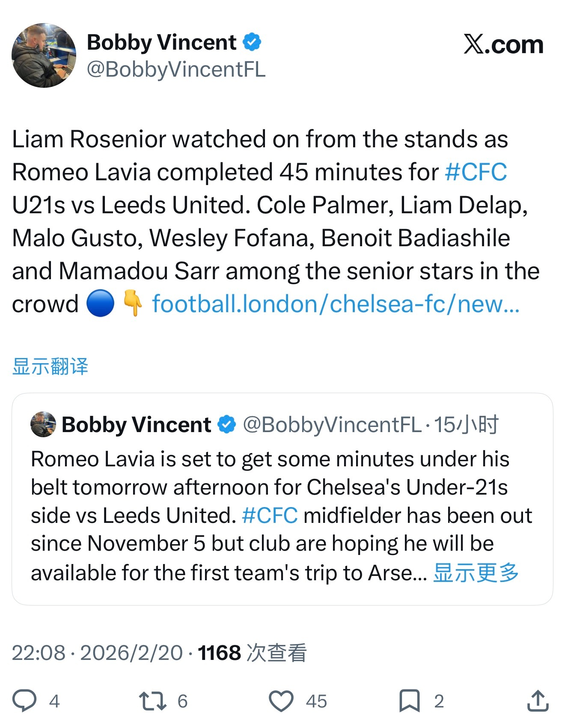Click the small avatar in quoted post
Image resolution: width=565 pixels, height=728 pixels.
point(43,424)
